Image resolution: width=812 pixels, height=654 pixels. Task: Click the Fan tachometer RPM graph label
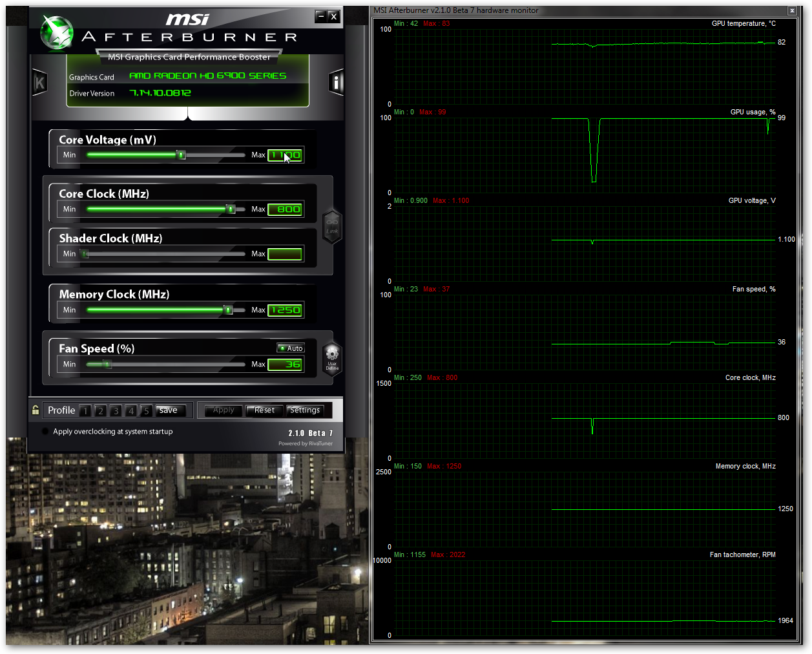742,554
